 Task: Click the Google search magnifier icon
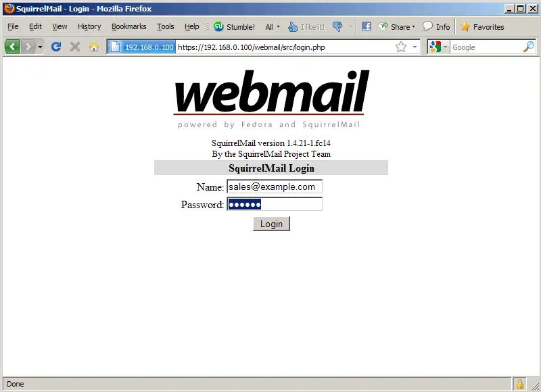click(529, 47)
